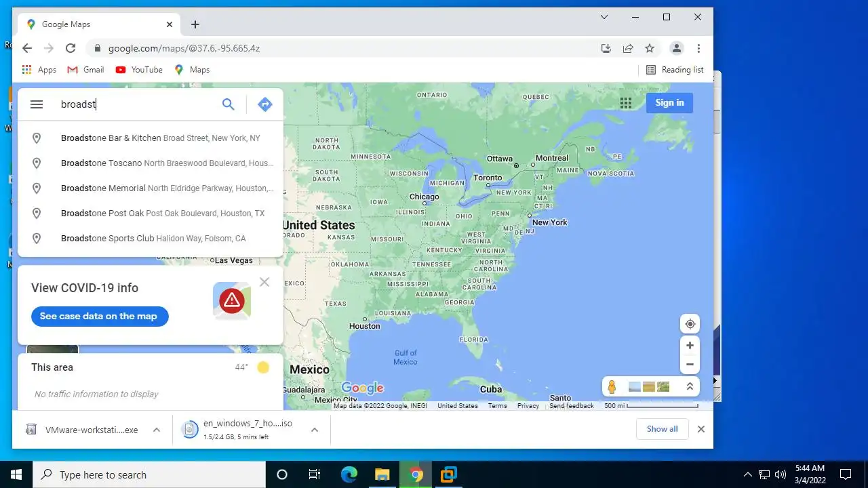Open the notification center
Screen dimensions: 868x488
pyautogui.click(x=846, y=474)
